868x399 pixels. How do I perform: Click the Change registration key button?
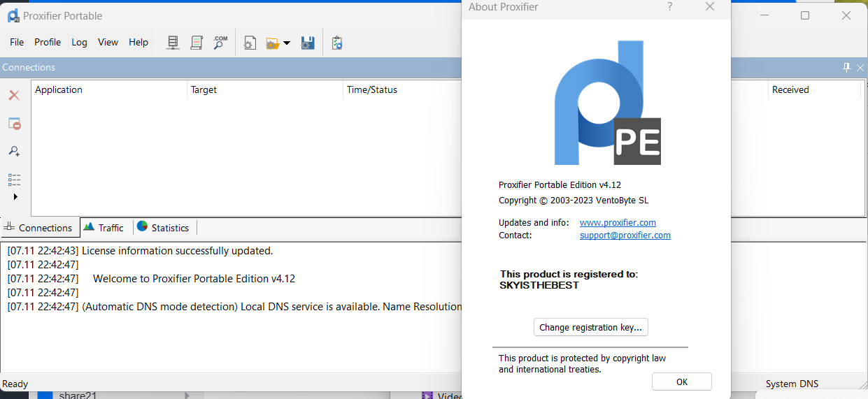591,327
